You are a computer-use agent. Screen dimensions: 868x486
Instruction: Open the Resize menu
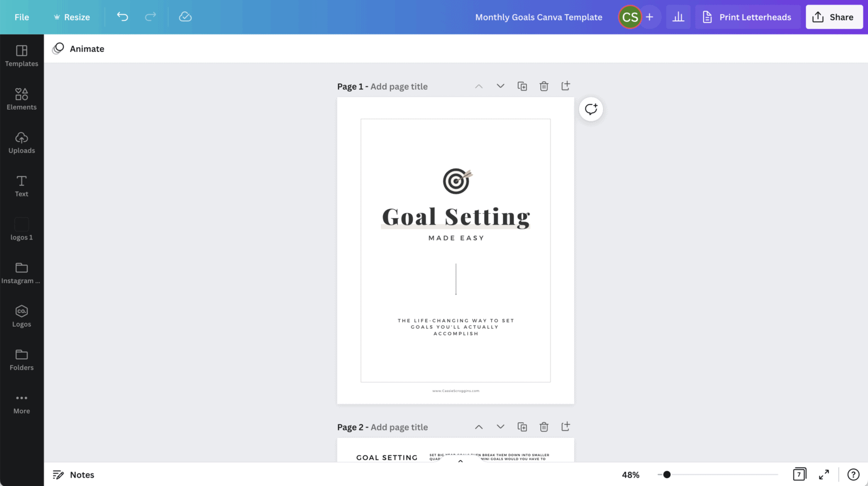click(x=72, y=17)
